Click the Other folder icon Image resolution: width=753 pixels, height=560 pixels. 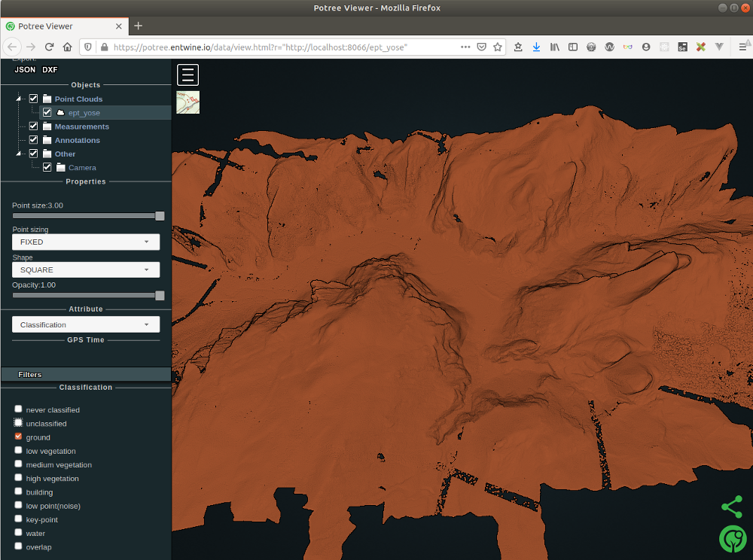point(47,154)
